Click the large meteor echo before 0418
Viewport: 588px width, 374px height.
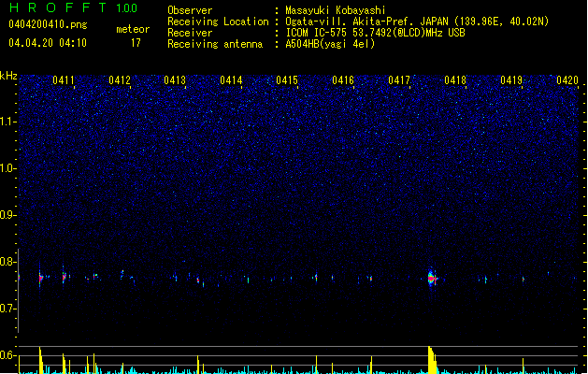click(432, 278)
